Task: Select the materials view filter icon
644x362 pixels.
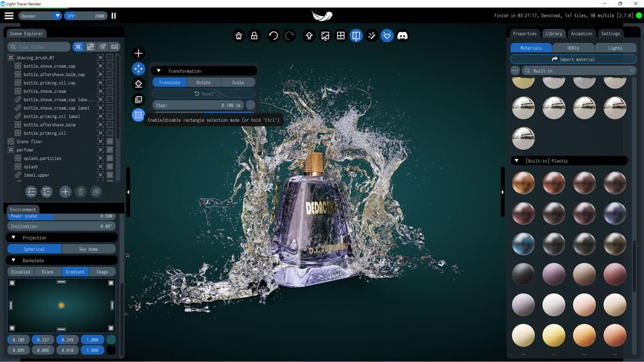Action: 90,47
